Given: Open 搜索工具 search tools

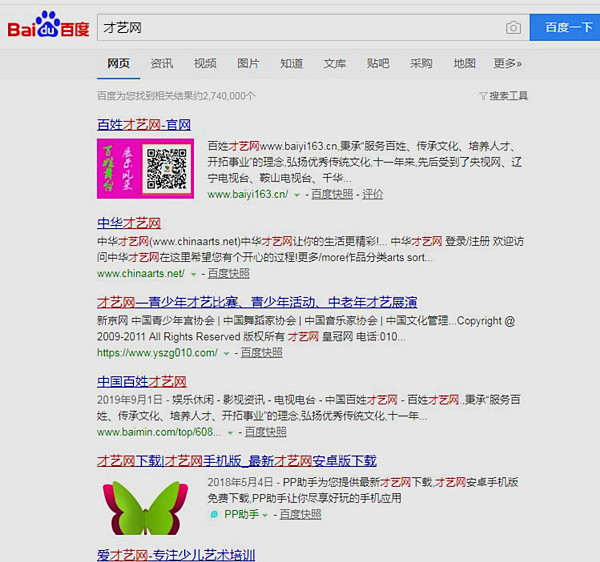Looking at the screenshot, I should pos(508,96).
